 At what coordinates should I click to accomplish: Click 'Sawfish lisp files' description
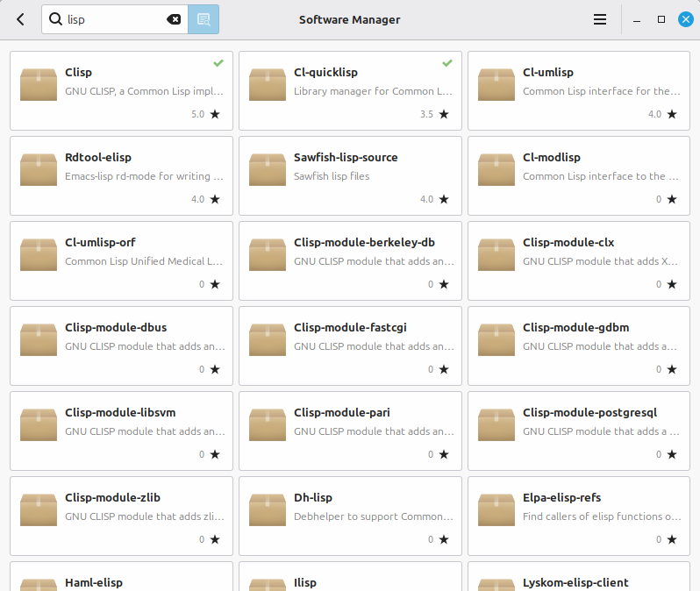pos(332,176)
